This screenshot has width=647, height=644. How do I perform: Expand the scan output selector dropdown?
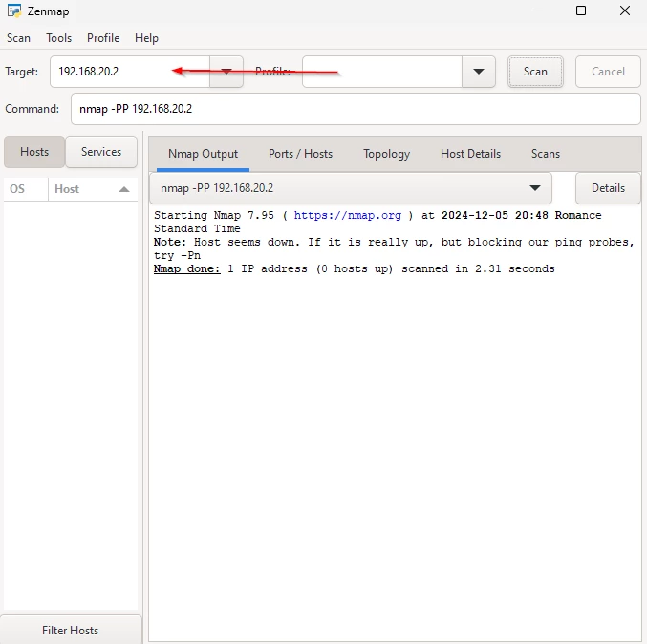point(351,188)
